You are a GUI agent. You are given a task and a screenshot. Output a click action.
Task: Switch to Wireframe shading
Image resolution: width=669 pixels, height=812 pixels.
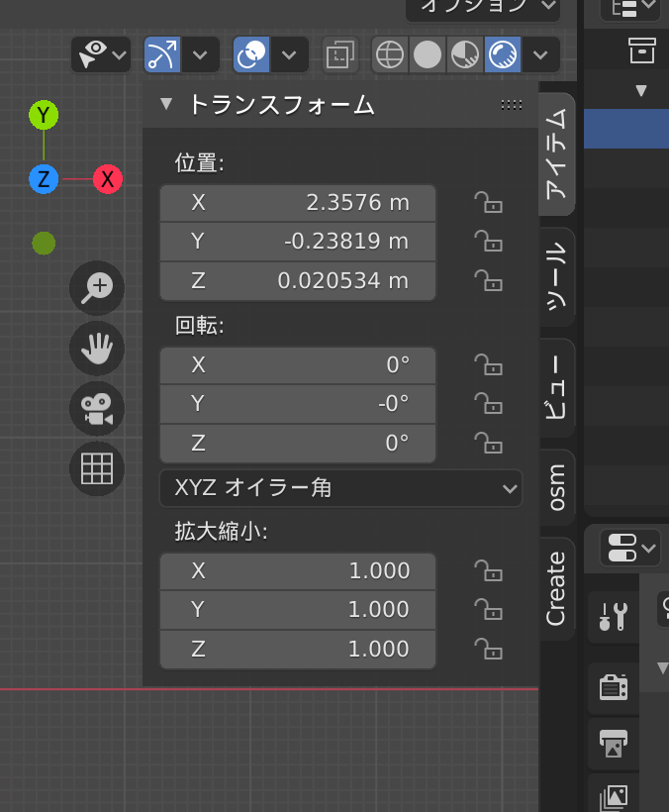pyautogui.click(x=390, y=54)
